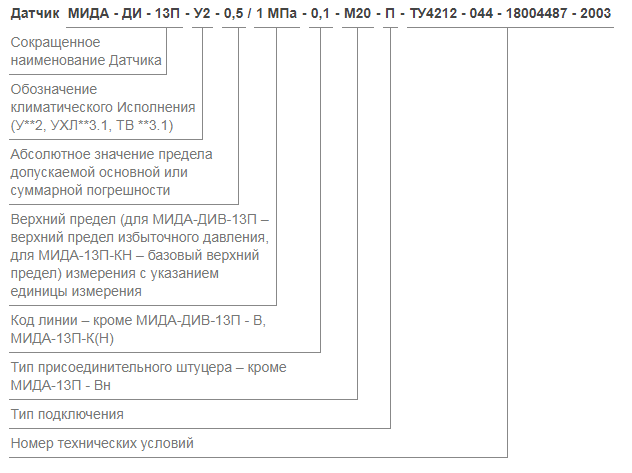Select 'единицы измерения' text line
Screen dimensions: 632x473
click(76, 291)
